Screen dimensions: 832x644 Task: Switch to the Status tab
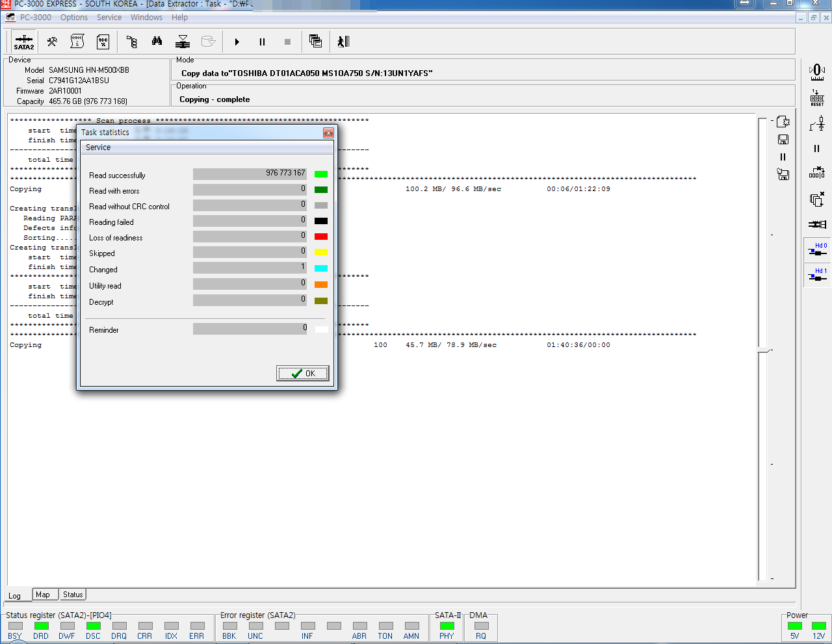coord(73,595)
